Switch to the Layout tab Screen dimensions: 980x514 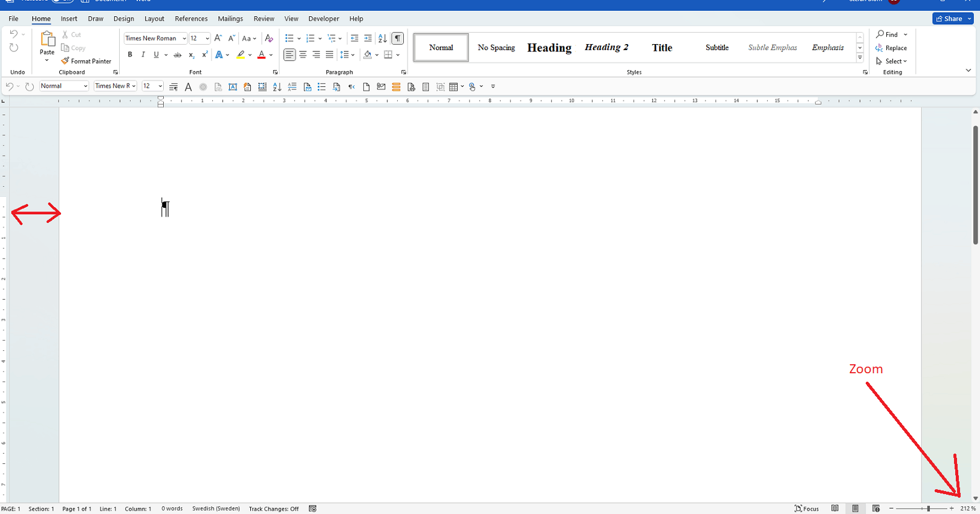tap(154, 19)
